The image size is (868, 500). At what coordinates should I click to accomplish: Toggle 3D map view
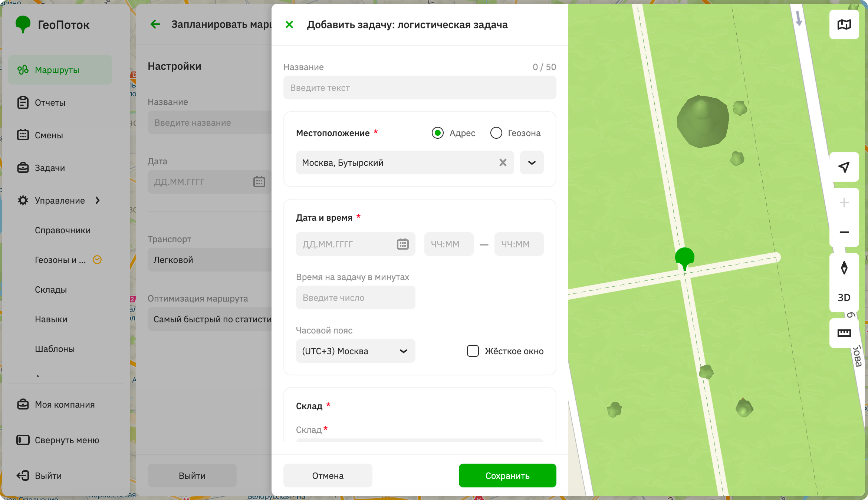[844, 297]
